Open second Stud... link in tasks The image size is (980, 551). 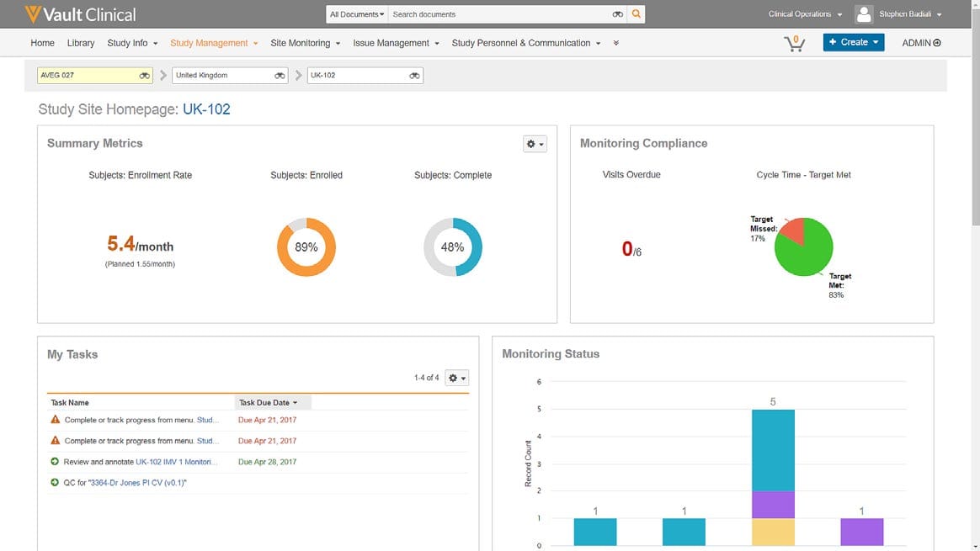click(207, 441)
